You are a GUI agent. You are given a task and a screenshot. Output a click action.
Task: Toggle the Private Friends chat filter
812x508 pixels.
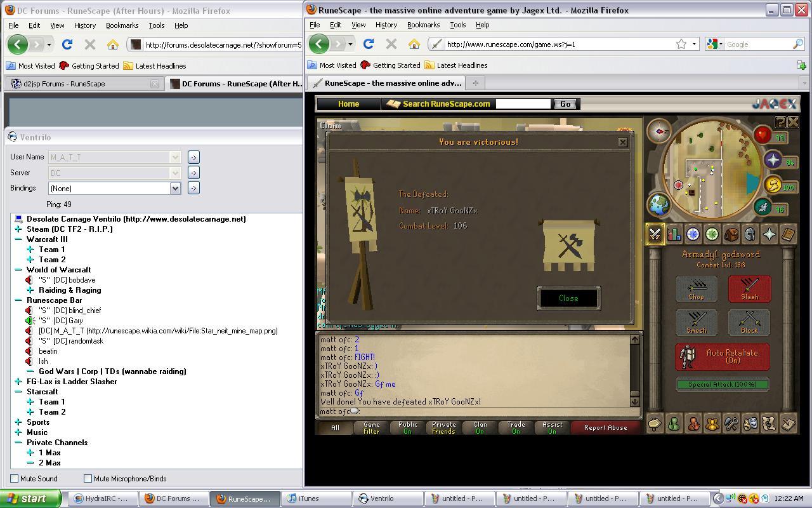444,427
